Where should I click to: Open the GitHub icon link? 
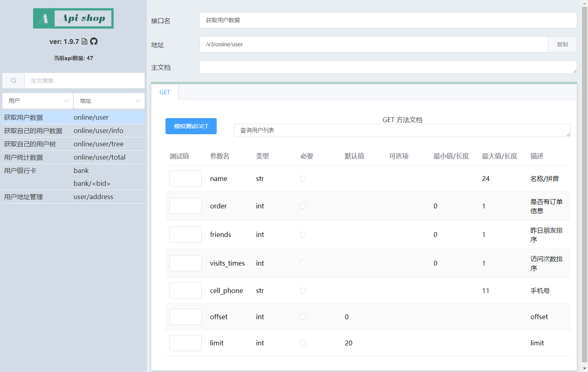[94, 41]
